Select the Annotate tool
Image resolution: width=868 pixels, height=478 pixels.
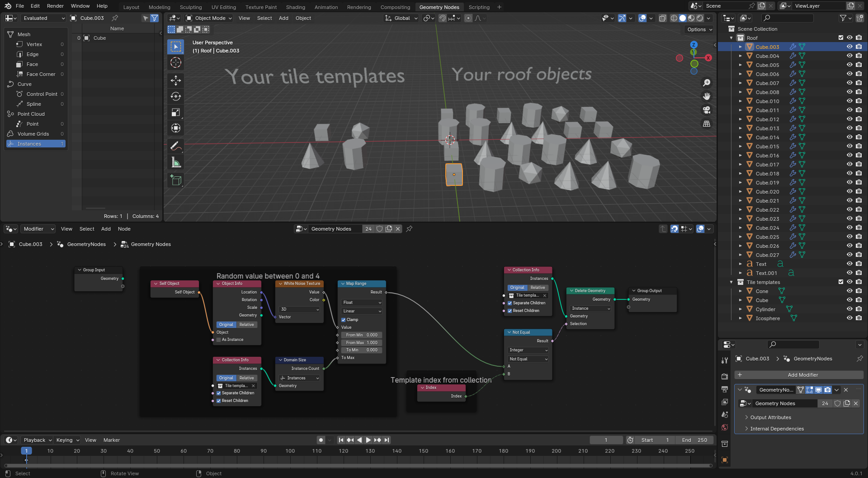click(x=176, y=146)
